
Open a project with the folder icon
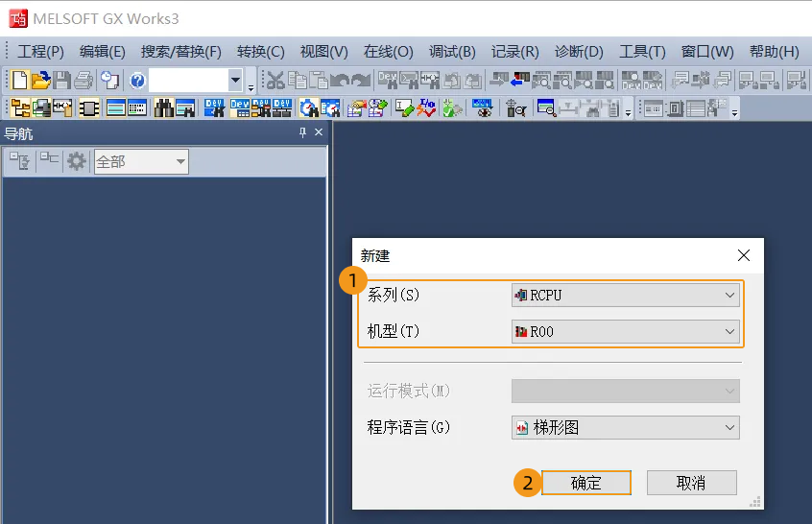click(x=41, y=81)
